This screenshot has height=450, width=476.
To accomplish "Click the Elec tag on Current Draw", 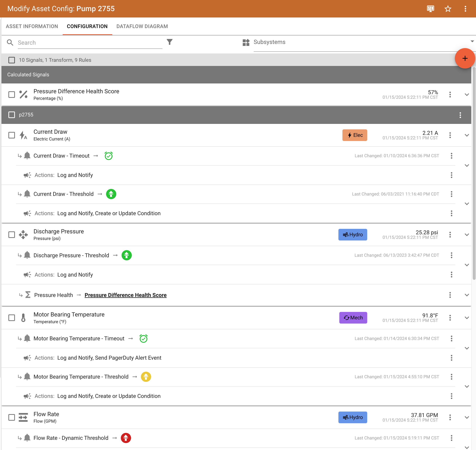I will tap(355, 135).
